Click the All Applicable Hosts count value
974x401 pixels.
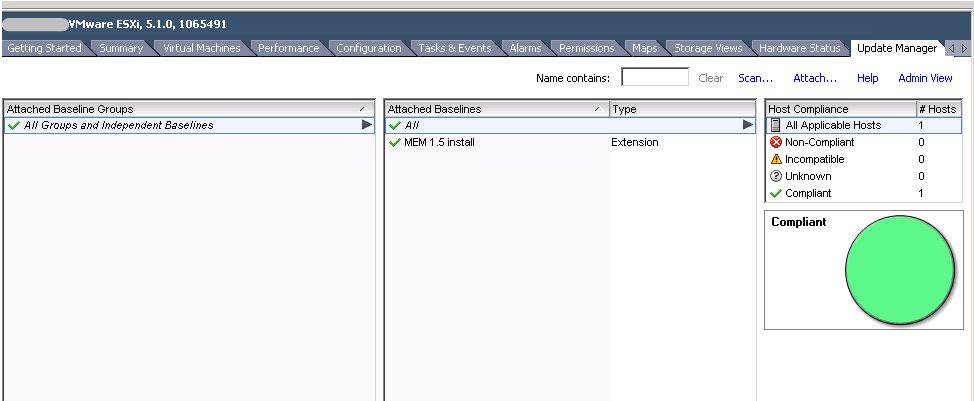[x=921, y=125]
